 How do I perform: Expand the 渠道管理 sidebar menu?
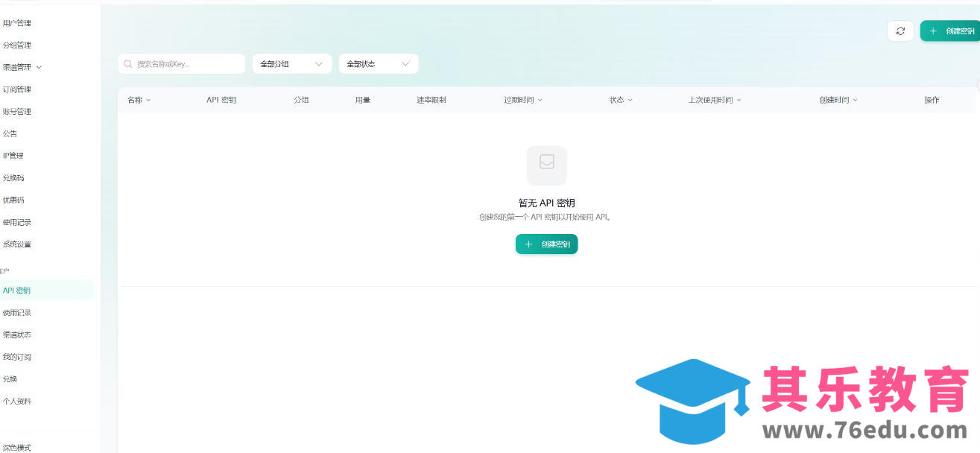pyautogui.click(x=22, y=66)
